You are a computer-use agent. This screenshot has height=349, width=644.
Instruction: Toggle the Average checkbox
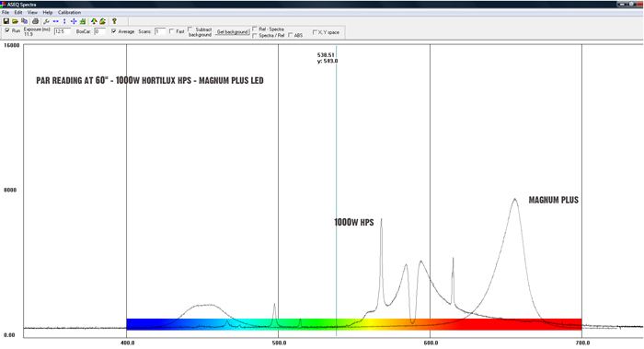coord(114,31)
